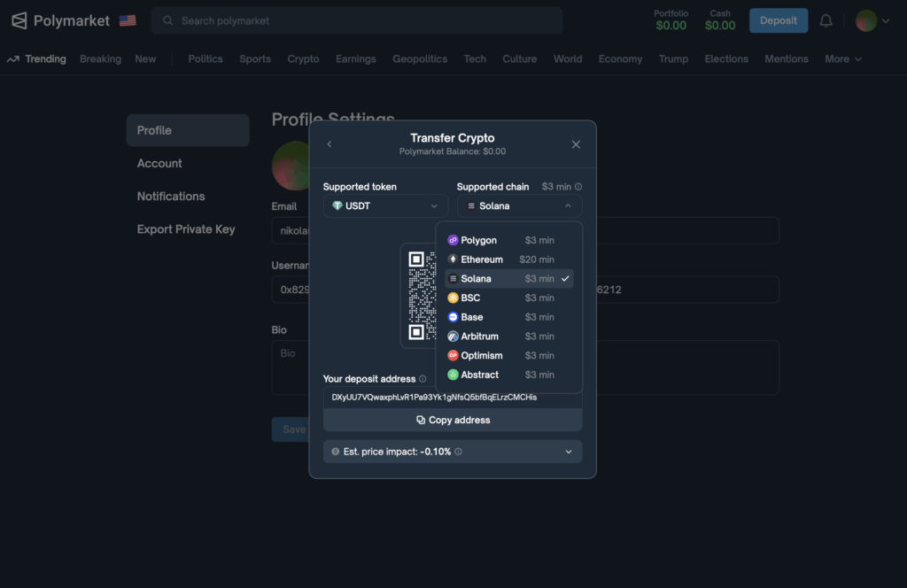This screenshot has height=588, width=907.
Task: Click the notification bell icon
Action: pyautogui.click(x=826, y=19)
